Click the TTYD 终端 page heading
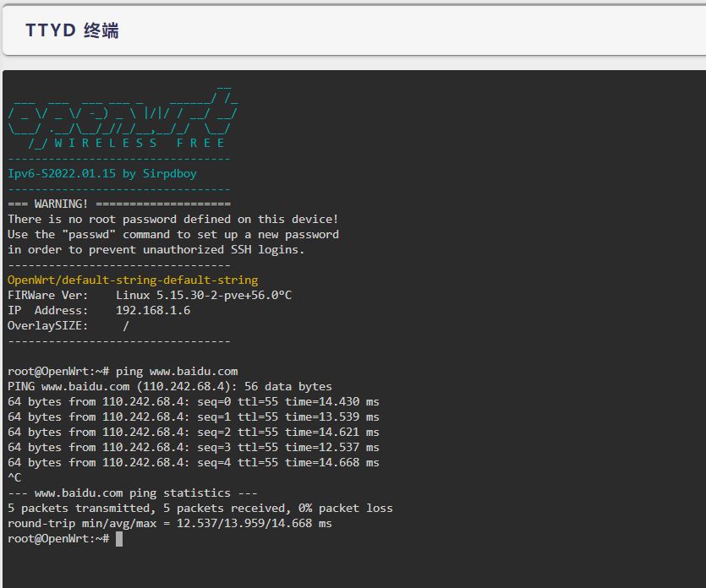 click(72, 30)
